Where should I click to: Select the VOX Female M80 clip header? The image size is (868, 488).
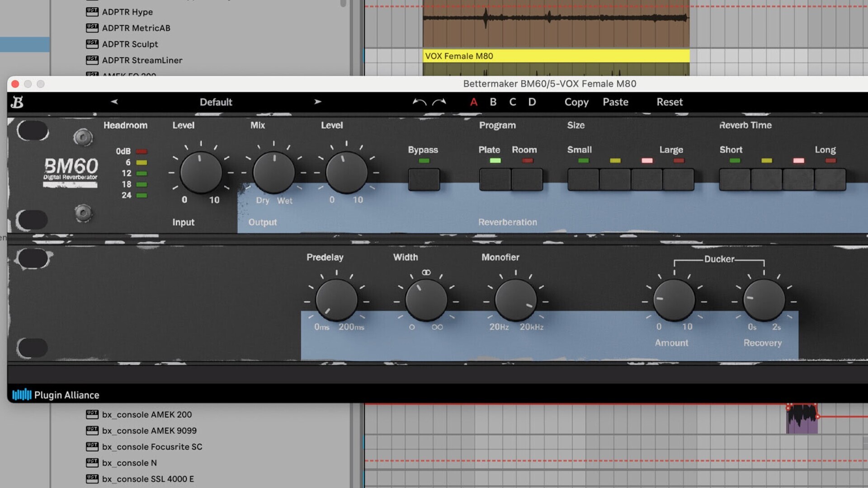(556, 56)
